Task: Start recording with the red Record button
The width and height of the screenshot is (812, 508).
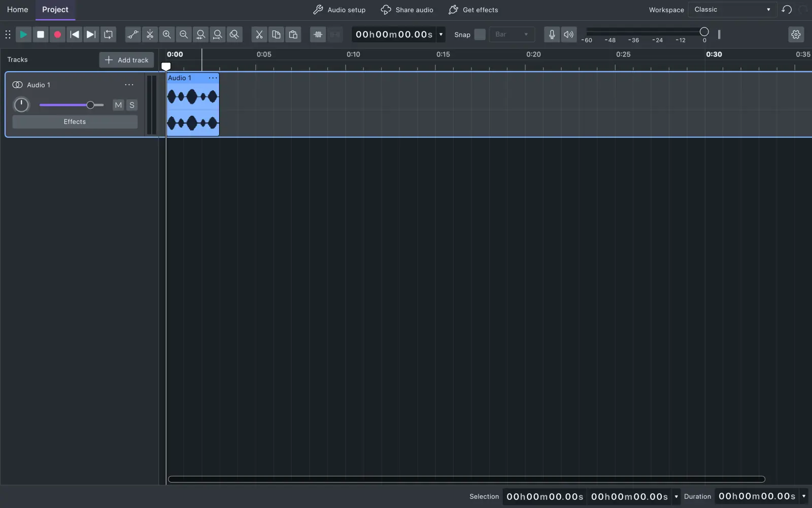Action: (57, 35)
